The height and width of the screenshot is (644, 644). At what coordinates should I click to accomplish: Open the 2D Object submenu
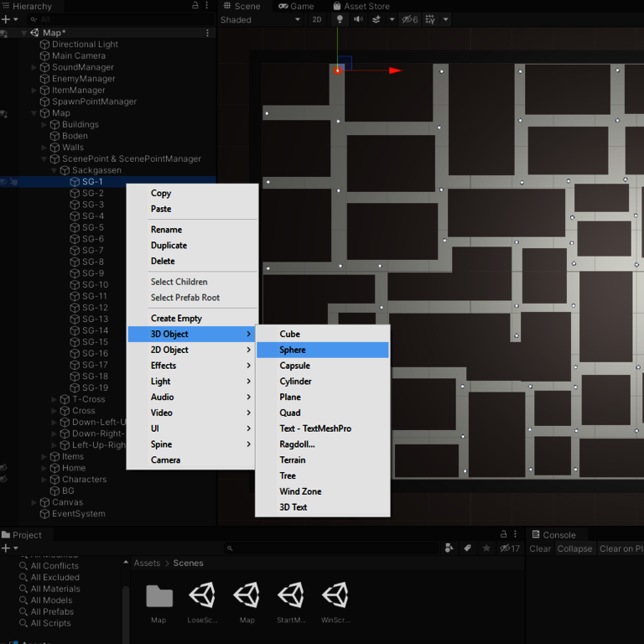(192, 350)
